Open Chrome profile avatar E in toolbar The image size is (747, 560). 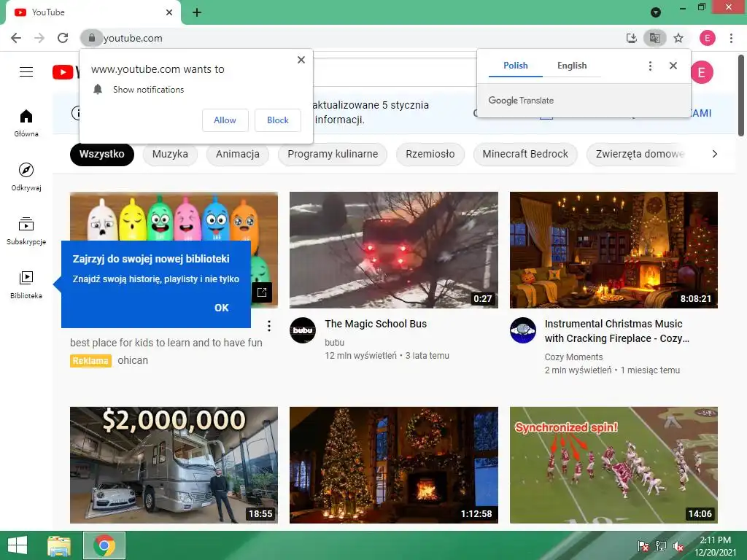click(707, 38)
